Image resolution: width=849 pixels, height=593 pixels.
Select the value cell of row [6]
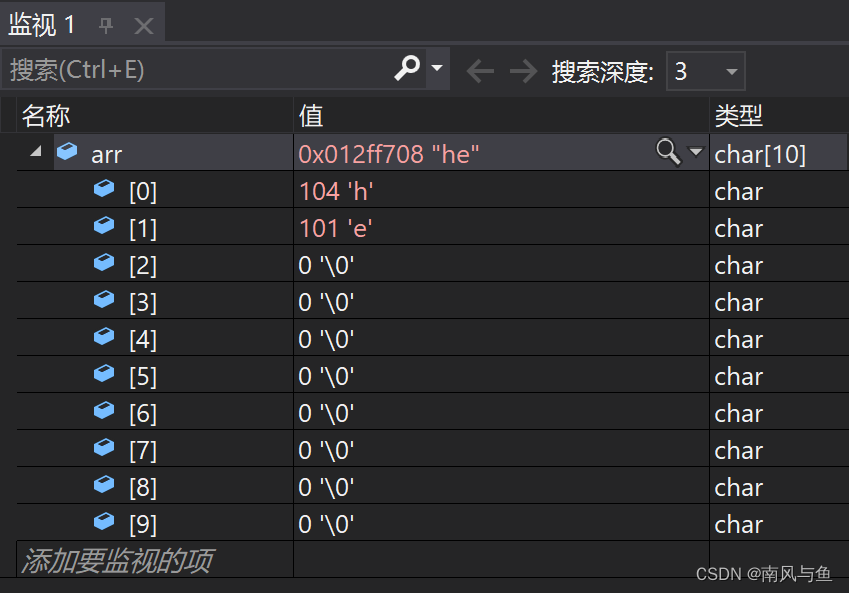pos(501,412)
